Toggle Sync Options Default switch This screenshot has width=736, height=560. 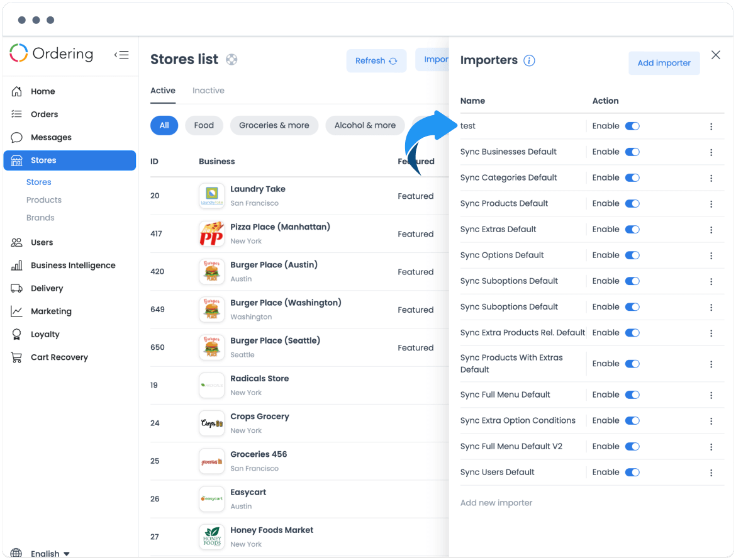[x=632, y=255]
